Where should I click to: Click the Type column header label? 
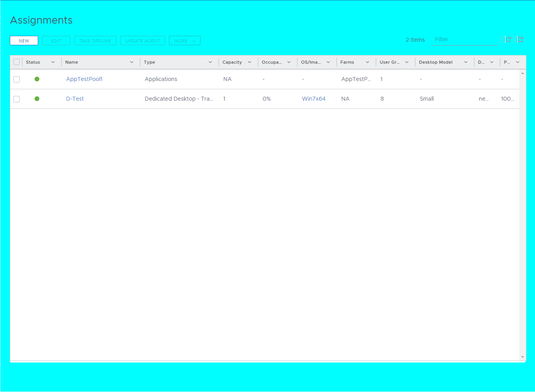pos(149,62)
